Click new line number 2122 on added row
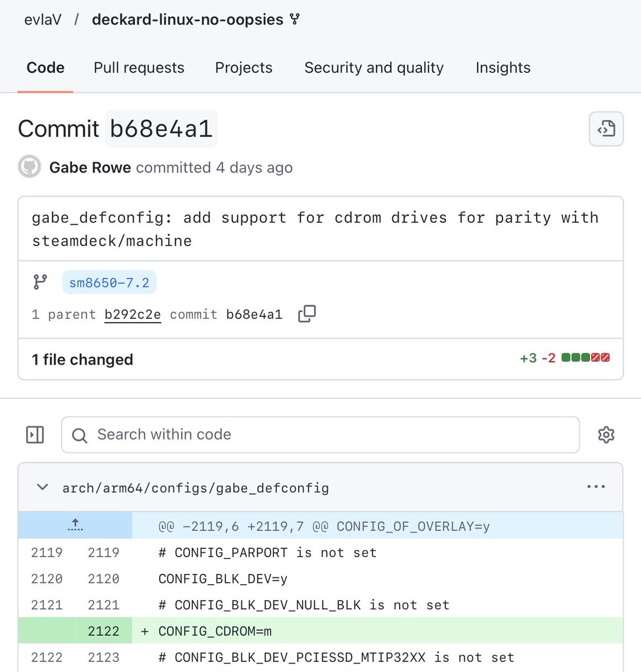Screen dimensions: 641x672 [104, 631]
